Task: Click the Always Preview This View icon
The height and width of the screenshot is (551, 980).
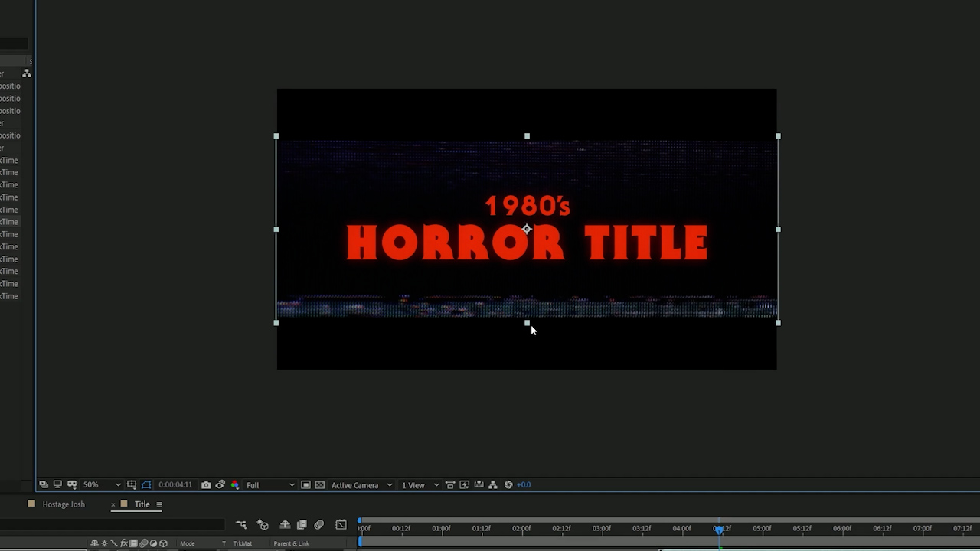Action: click(44, 484)
